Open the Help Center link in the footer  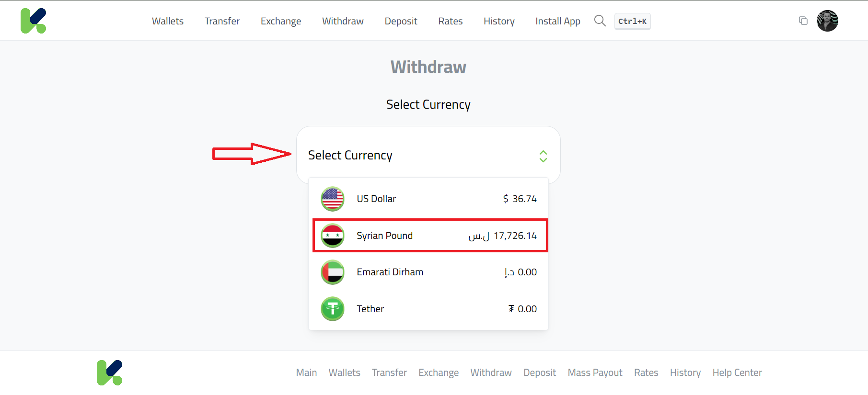click(737, 372)
